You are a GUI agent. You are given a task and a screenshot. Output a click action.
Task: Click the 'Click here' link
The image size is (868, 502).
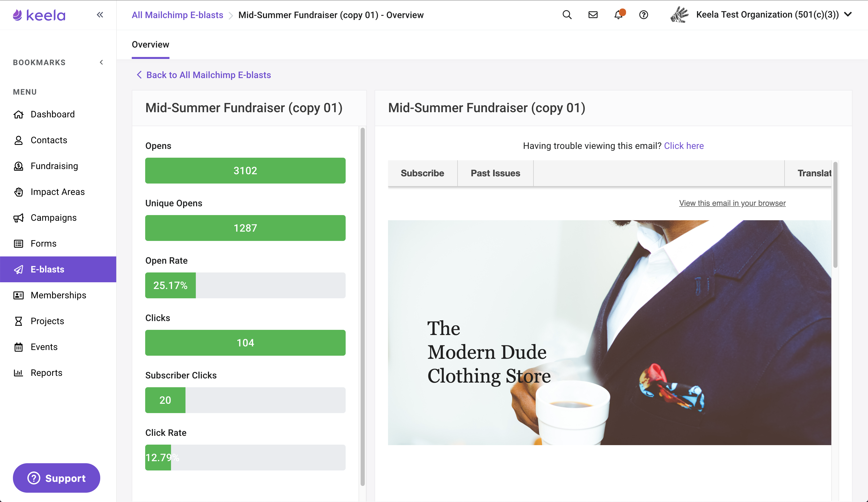(x=684, y=146)
